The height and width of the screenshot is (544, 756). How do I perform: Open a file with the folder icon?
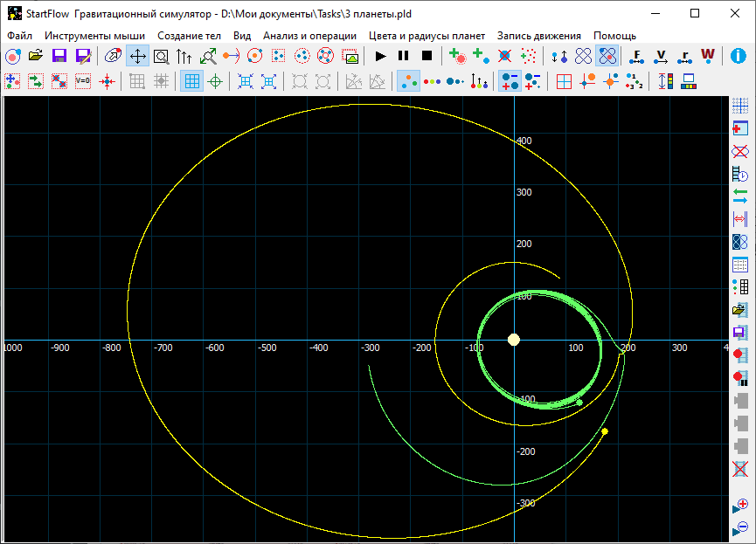pos(36,57)
